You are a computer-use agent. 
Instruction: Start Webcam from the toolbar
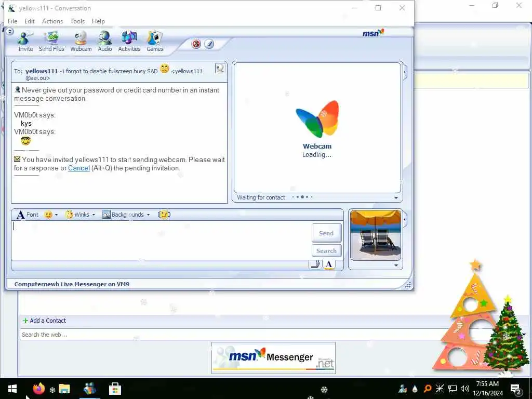[81, 41]
